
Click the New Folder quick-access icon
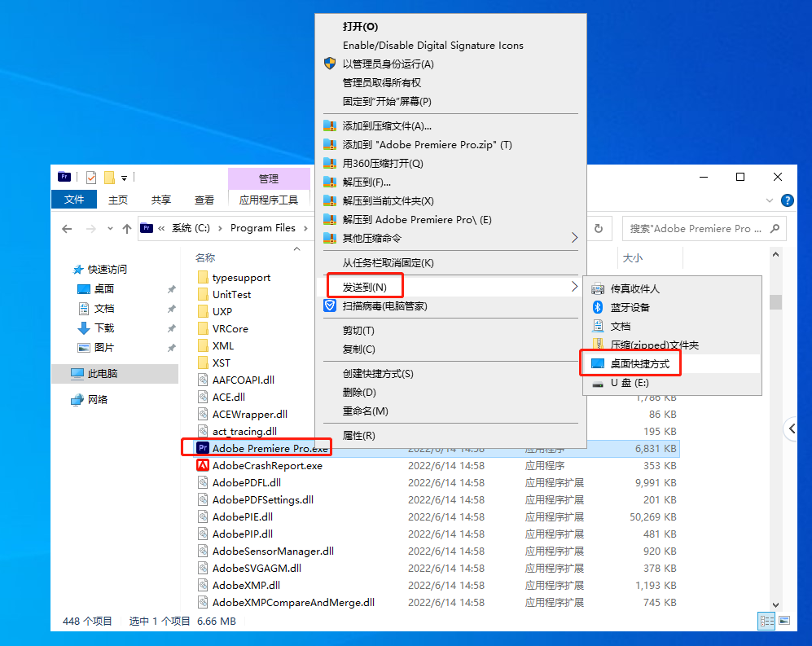coord(109,178)
